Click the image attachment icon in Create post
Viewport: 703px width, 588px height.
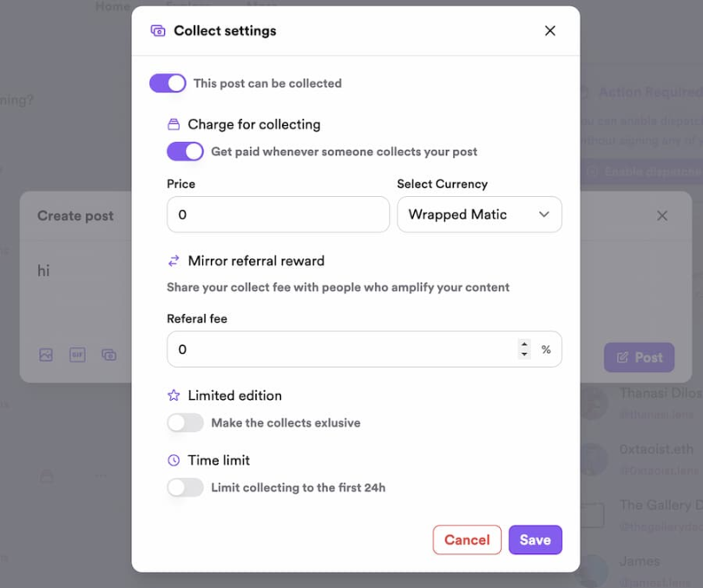click(46, 355)
